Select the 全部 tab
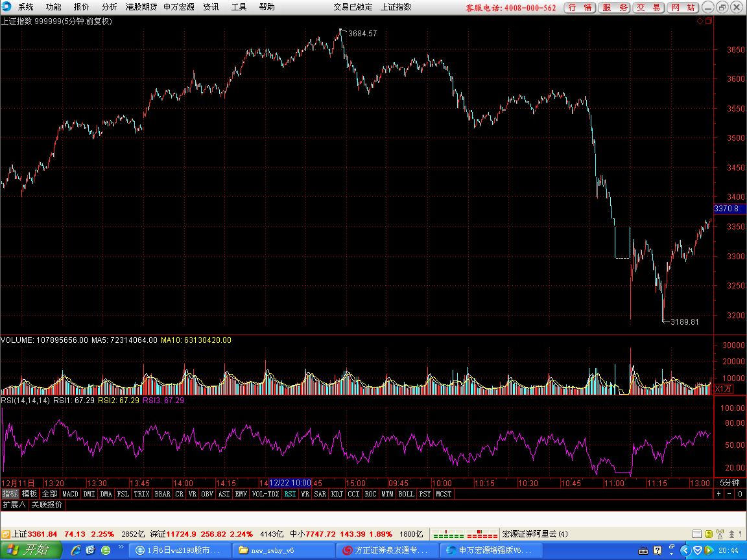Screen dimensions: 747x560 [49, 494]
